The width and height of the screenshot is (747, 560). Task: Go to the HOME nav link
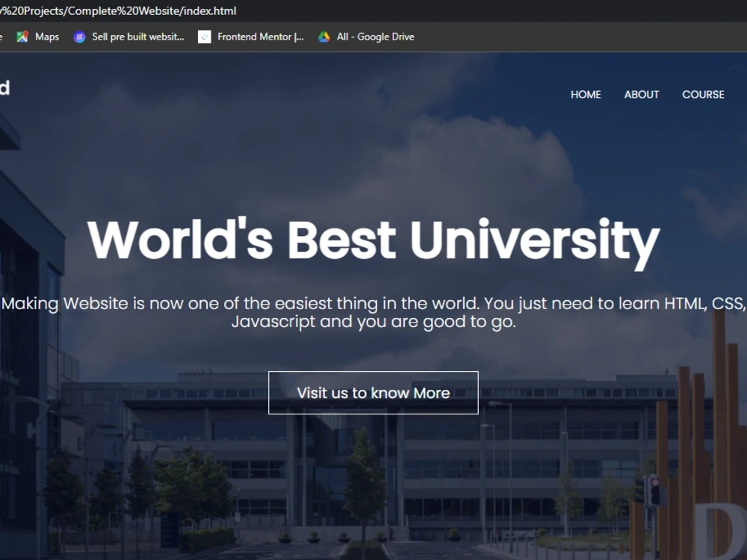586,94
